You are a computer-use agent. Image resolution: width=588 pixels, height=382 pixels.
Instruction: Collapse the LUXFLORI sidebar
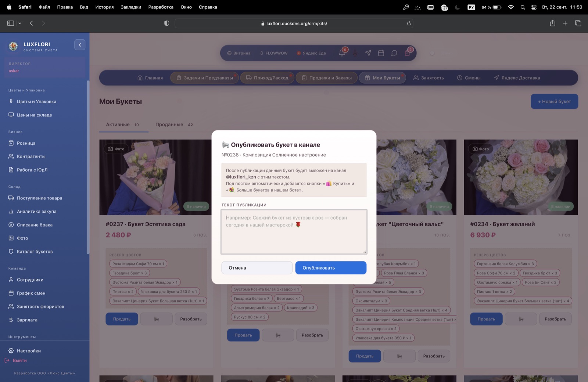[80, 45]
